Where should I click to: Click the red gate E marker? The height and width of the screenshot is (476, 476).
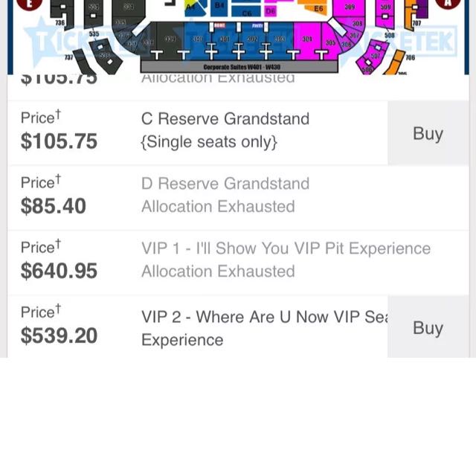coord(29,3)
